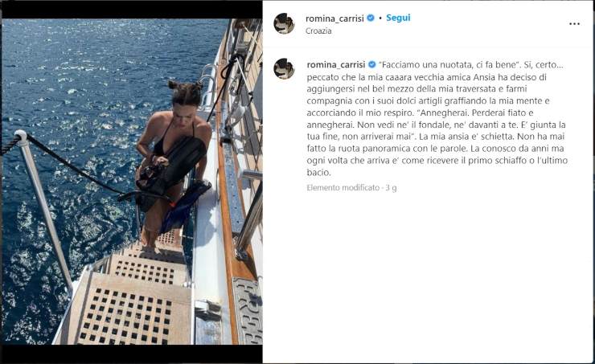Open the Croazia location link
Screen dimensions: 595x364
pos(318,31)
